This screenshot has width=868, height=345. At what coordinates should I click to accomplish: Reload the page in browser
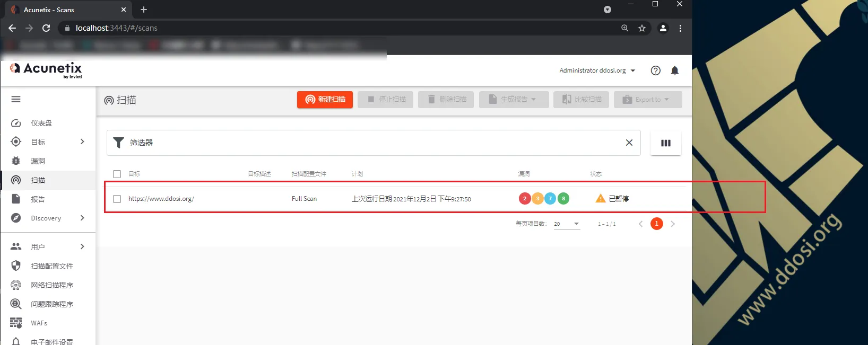pyautogui.click(x=46, y=28)
